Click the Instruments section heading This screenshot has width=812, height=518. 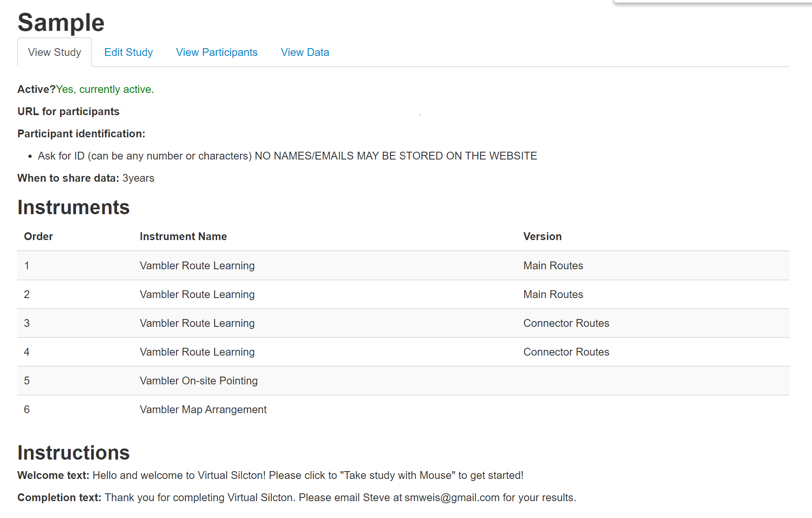pyautogui.click(x=73, y=207)
